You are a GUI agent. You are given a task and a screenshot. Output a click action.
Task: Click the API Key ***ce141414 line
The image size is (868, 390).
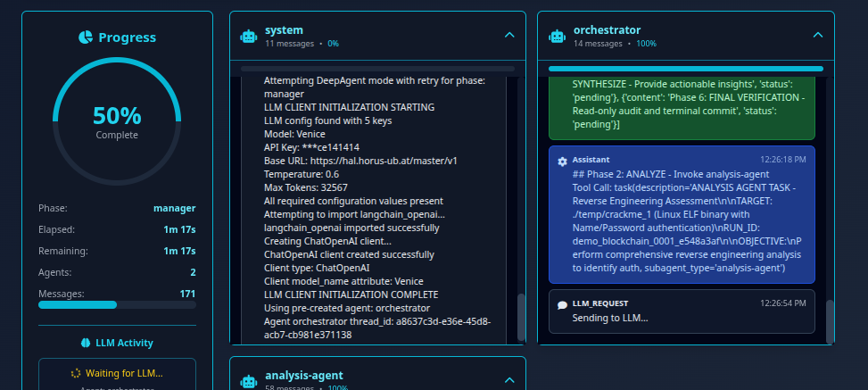click(311, 147)
